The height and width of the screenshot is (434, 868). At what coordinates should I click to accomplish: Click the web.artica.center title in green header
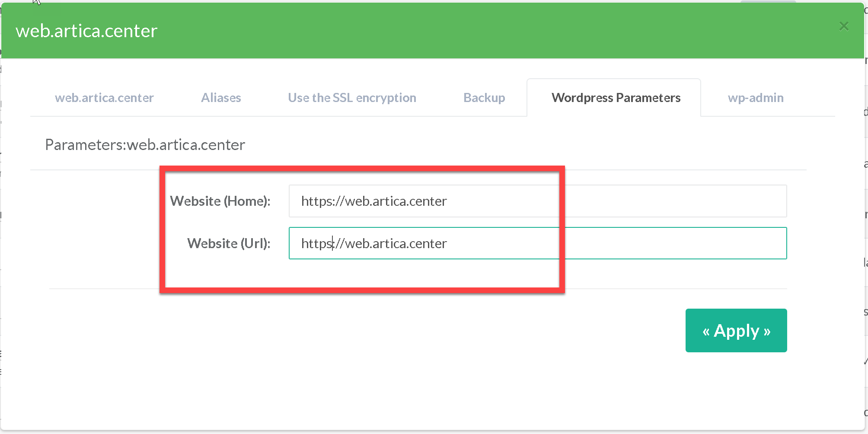click(x=86, y=31)
